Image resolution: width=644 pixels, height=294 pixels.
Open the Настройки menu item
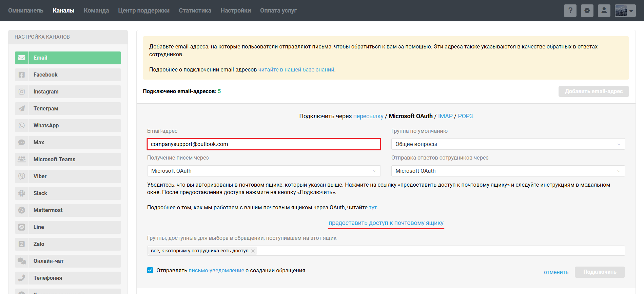(x=235, y=10)
